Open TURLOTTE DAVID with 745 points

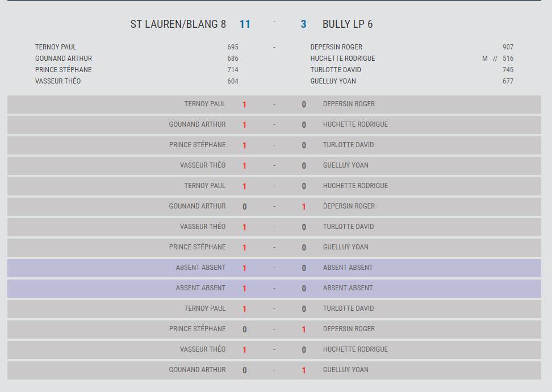336,69
